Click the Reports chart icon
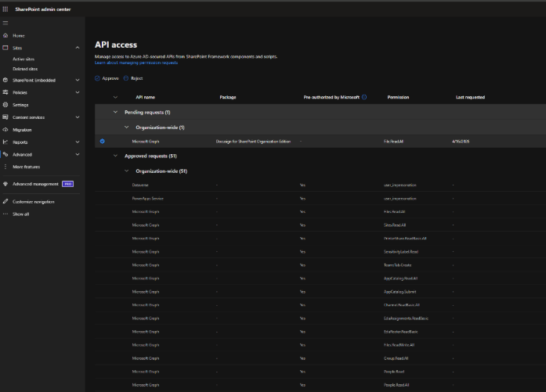The width and height of the screenshot is (546, 392). tap(5, 142)
